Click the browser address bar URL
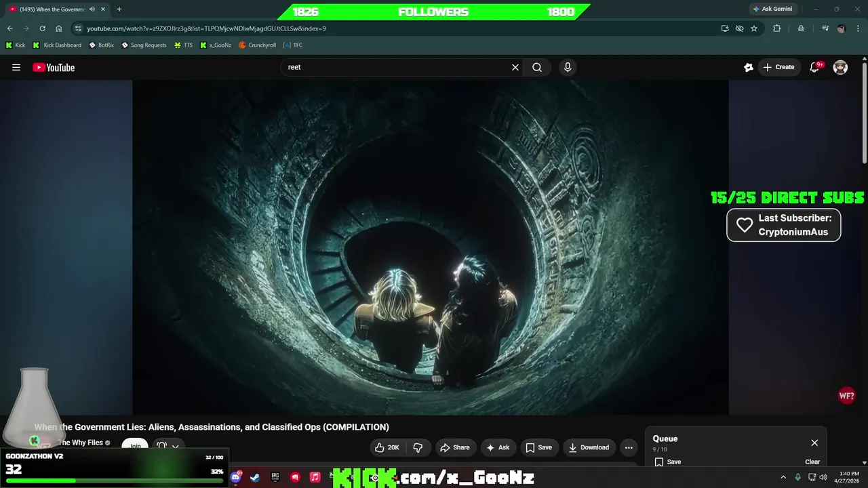The width and height of the screenshot is (868, 488). tap(206, 28)
